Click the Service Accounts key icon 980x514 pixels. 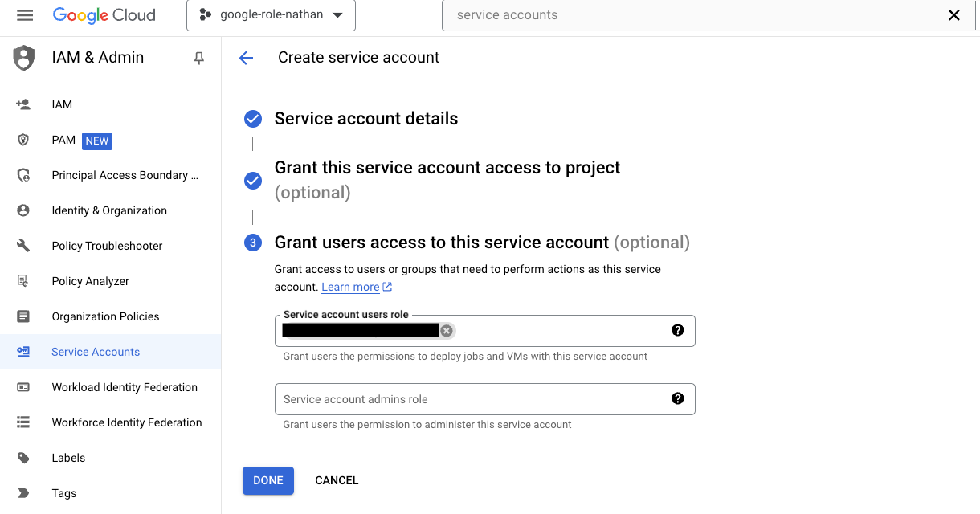[x=23, y=352]
